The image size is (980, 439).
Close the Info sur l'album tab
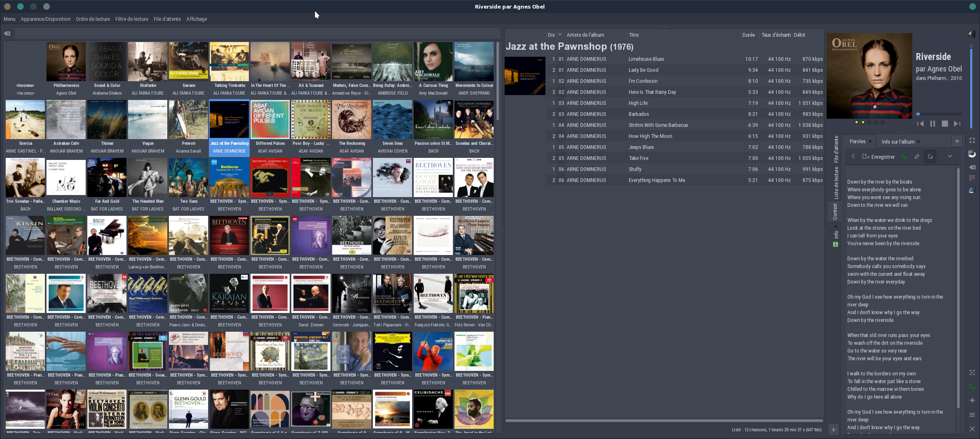919,142
